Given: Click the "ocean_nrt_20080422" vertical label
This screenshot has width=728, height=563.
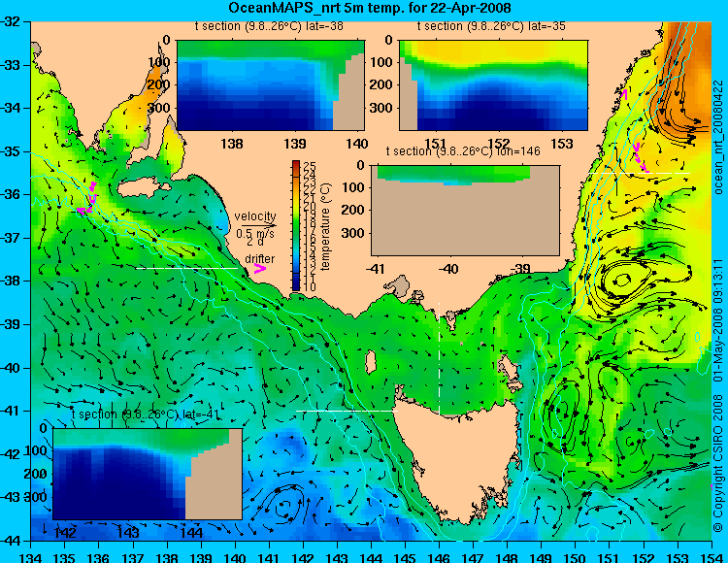Looking at the screenshot, I should [x=718, y=137].
